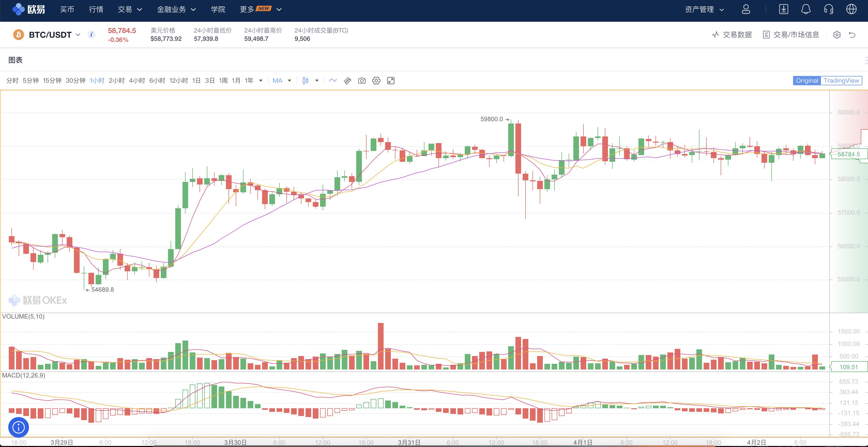This screenshot has width=868, height=447.
Task: Open the notifications bell icon
Action: [x=806, y=10]
